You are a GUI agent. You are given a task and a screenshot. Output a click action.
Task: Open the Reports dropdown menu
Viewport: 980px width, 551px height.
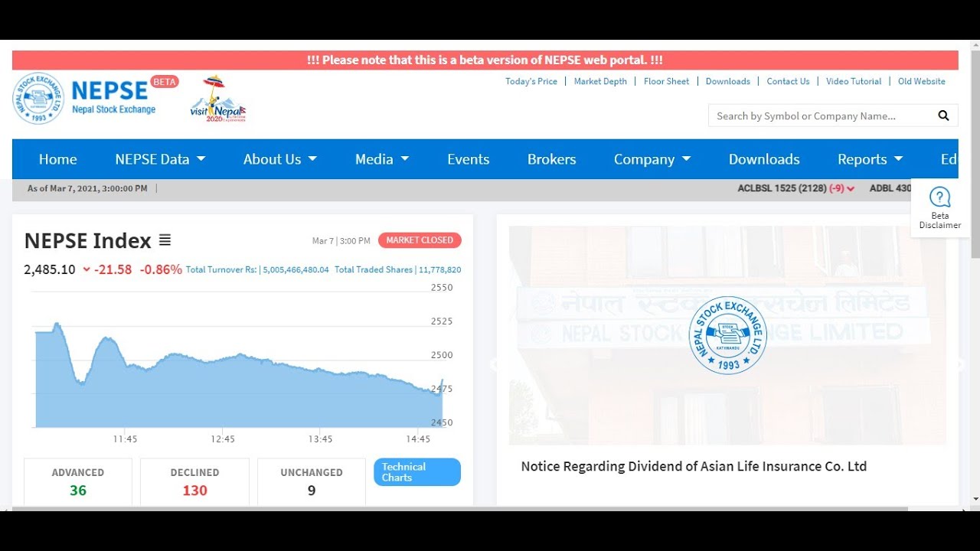[x=871, y=159]
